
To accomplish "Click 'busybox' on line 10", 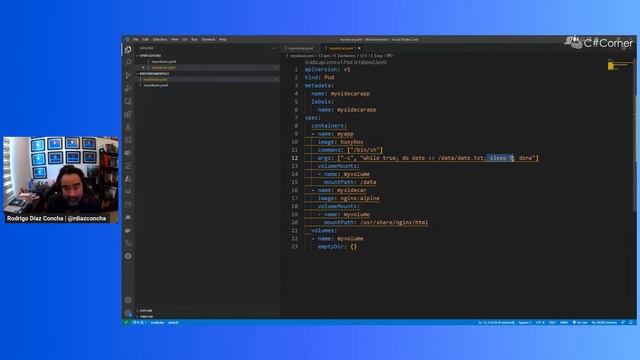I will click(352, 142).
